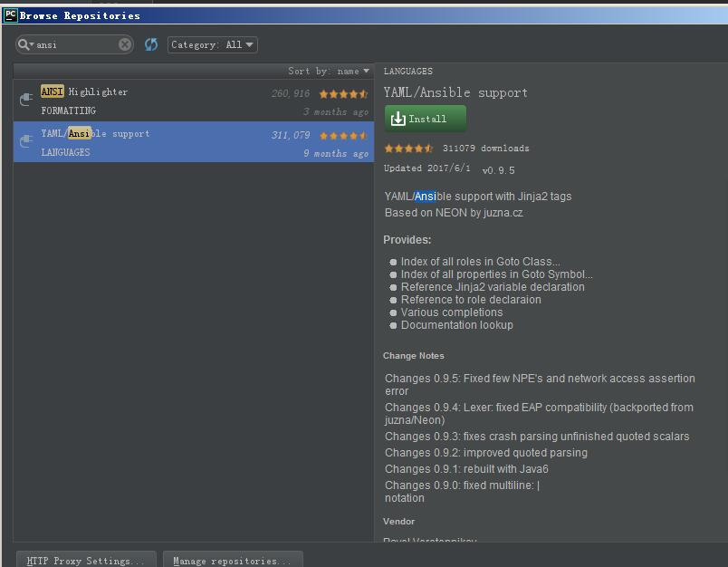728x567 pixels.
Task: Reload the plugin list with the refresh icon
Action: tap(151, 44)
